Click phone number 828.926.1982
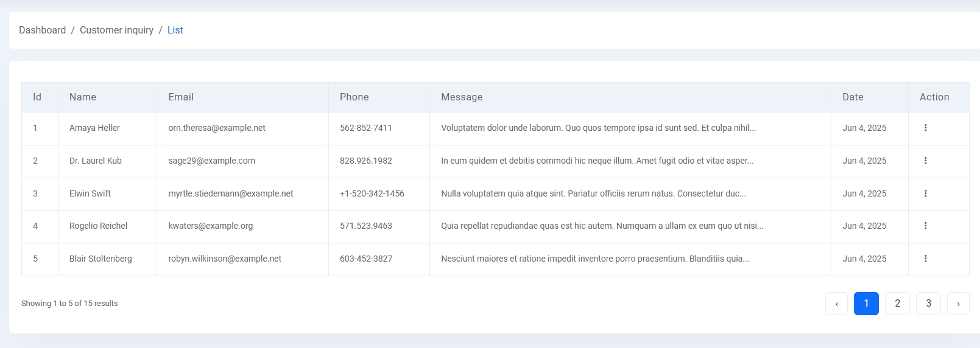The width and height of the screenshot is (980, 348). (366, 161)
